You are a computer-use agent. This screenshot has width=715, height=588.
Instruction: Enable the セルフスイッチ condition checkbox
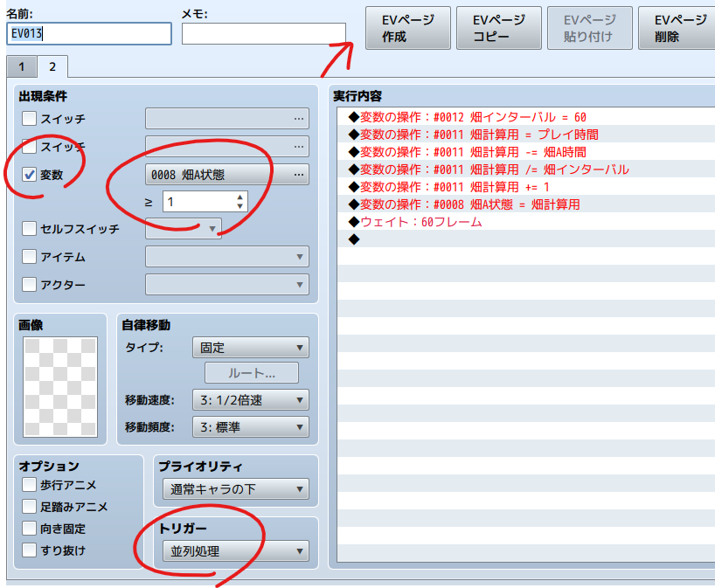click(x=29, y=228)
